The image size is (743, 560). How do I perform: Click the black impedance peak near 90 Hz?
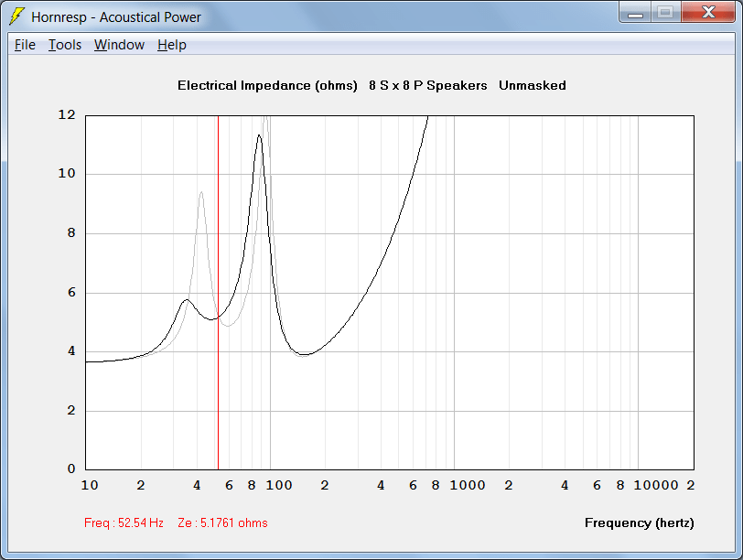coord(259,136)
